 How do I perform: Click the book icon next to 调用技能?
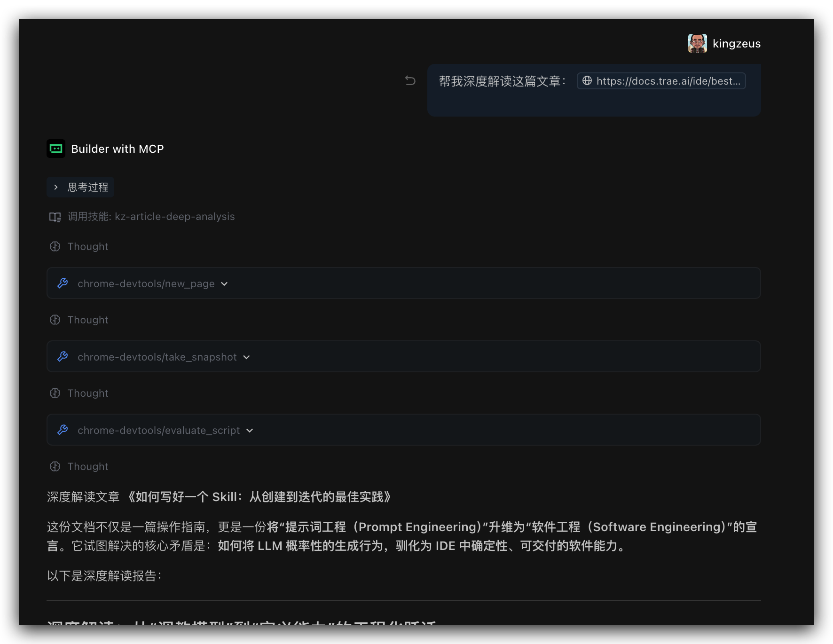(x=55, y=217)
